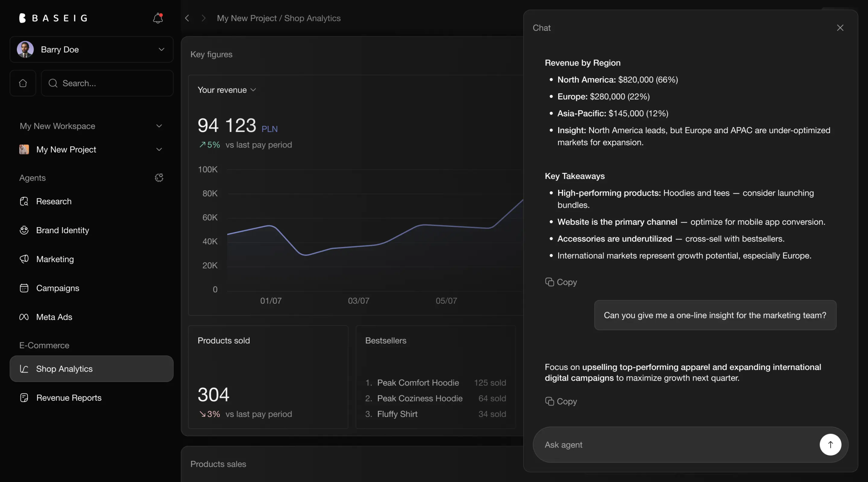The width and height of the screenshot is (868, 482).
Task: Click the home icon button
Action: pyautogui.click(x=23, y=83)
